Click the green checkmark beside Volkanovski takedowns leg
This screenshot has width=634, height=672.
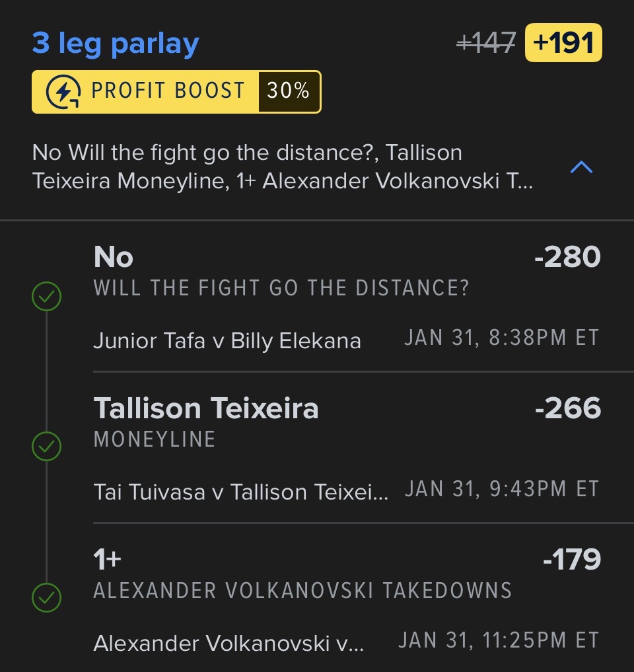[x=46, y=599]
